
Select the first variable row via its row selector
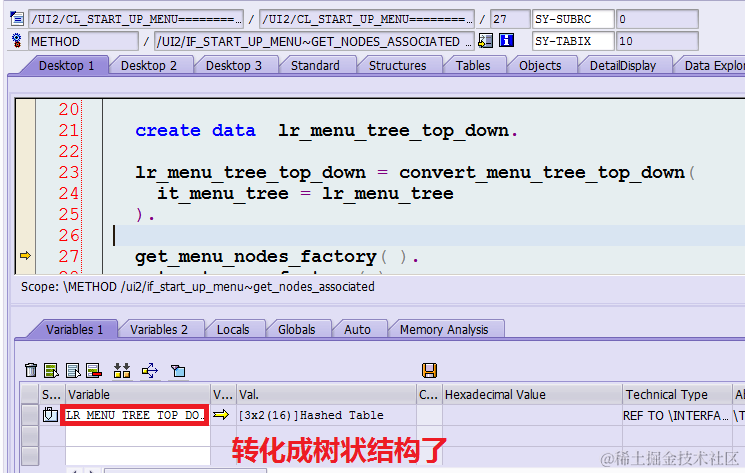point(29,415)
